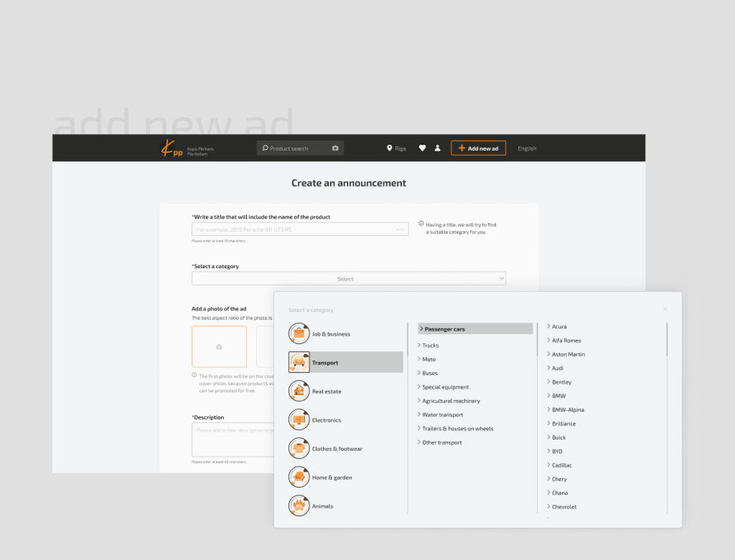The width and height of the screenshot is (735, 560).
Task: Switch language via English link
Action: point(527,148)
